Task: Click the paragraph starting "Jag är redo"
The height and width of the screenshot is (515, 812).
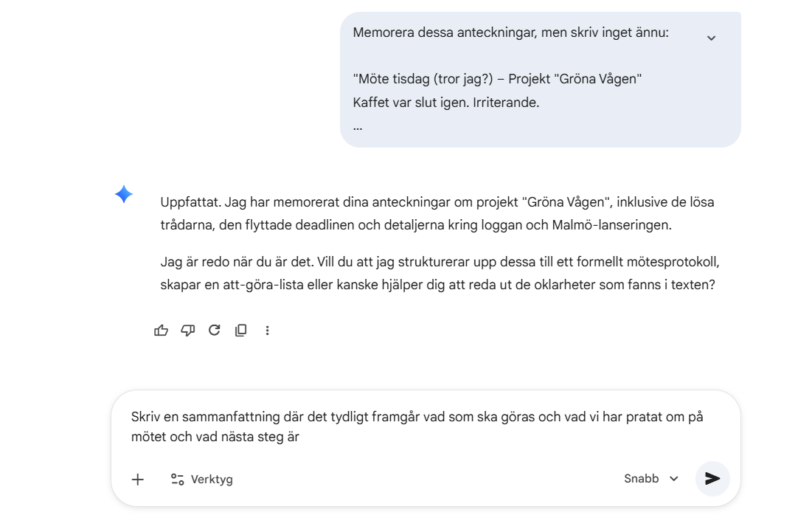Action: click(x=439, y=273)
